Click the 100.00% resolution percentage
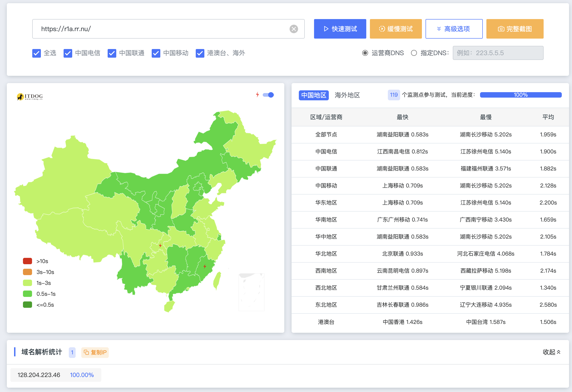 click(x=82, y=375)
